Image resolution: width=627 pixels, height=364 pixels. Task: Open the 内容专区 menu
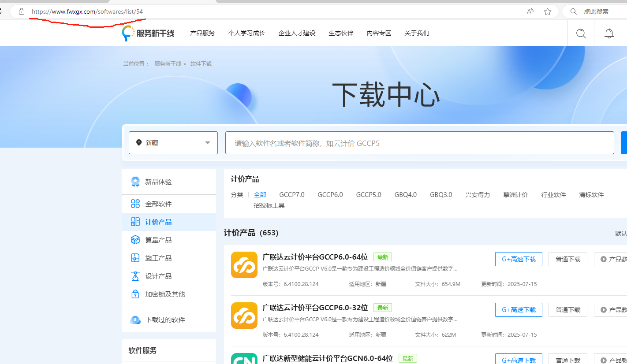(379, 33)
